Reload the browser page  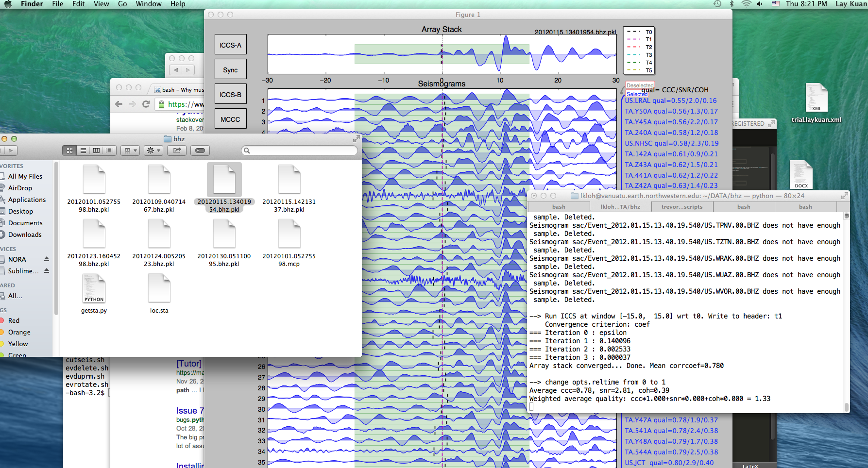point(146,104)
